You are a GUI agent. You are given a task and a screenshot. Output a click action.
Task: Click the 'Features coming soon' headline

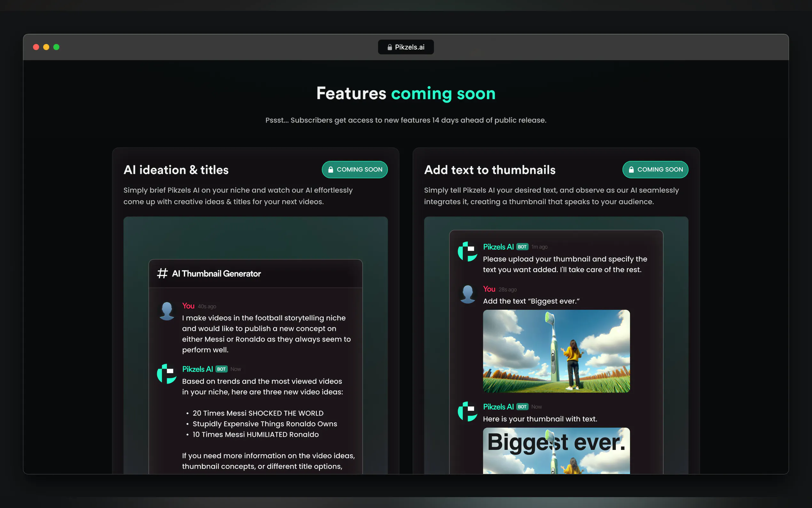pyautogui.click(x=406, y=94)
